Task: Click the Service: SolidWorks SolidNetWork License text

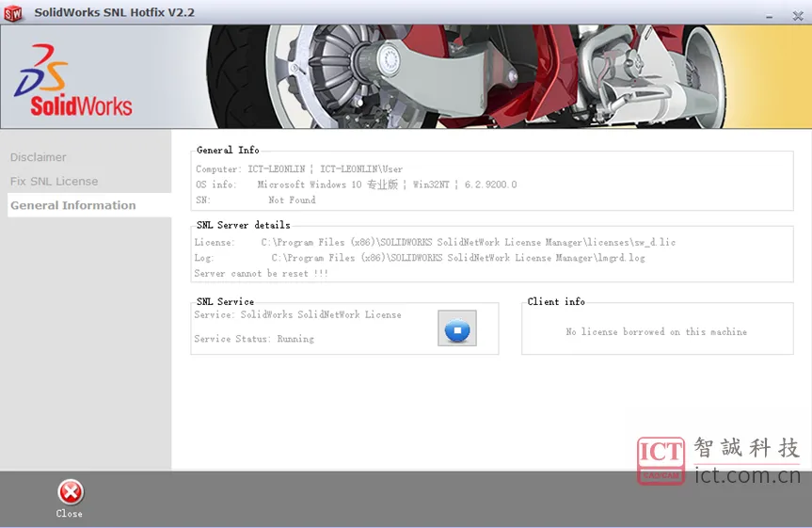Action: coord(297,314)
